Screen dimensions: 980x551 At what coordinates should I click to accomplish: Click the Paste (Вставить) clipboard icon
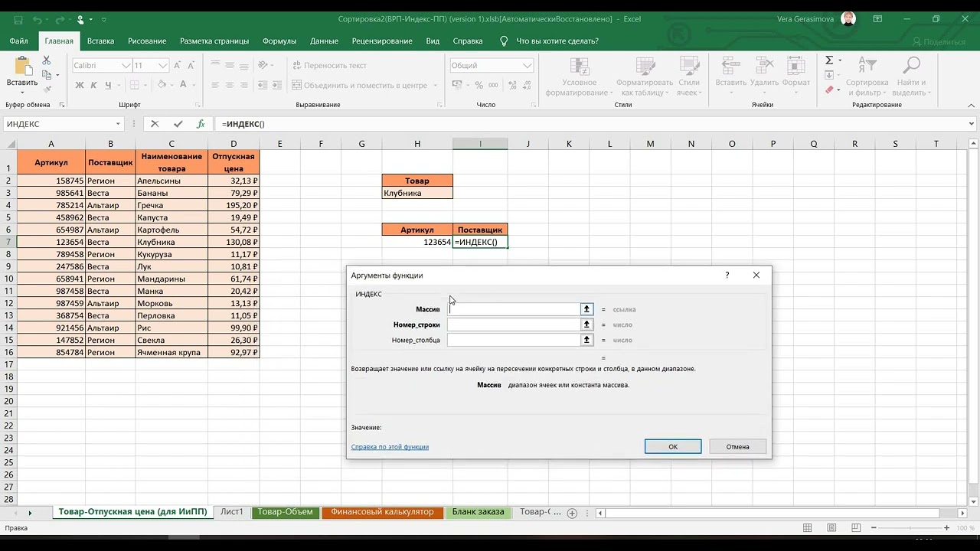(x=21, y=66)
